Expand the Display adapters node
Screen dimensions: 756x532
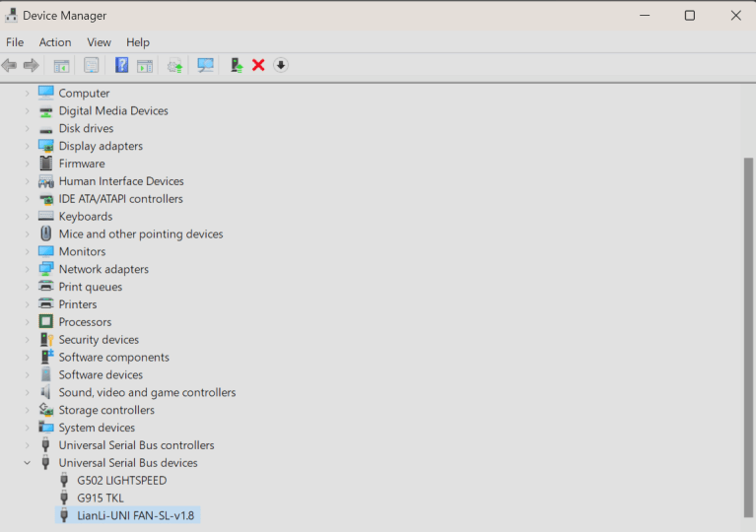[x=28, y=147]
